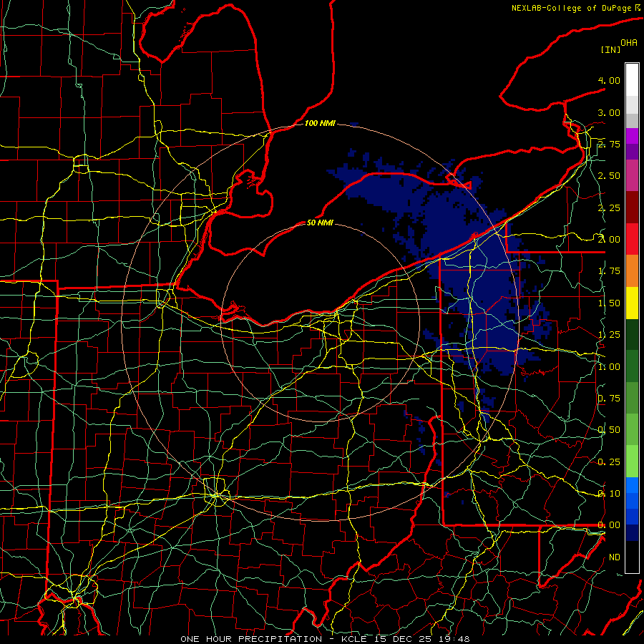The image size is (644, 644).
Task: Click the 2.00 legend value
Action: [609, 240]
